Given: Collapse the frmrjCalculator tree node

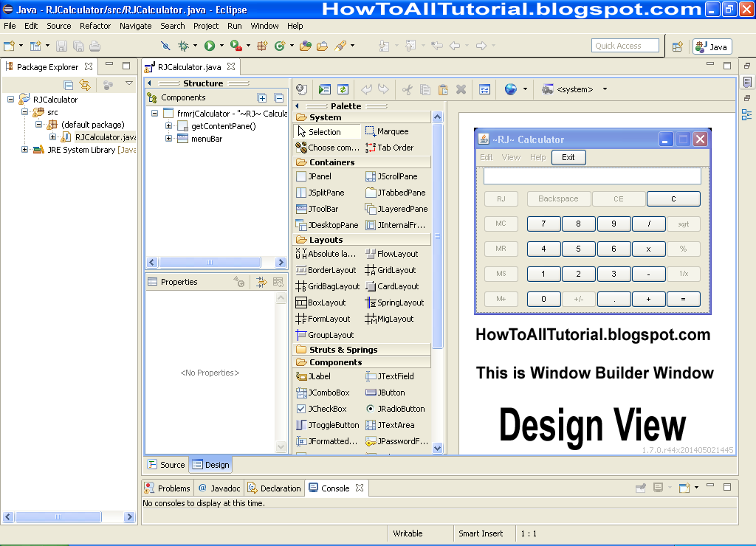Looking at the screenshot, I should coord(154,113).
